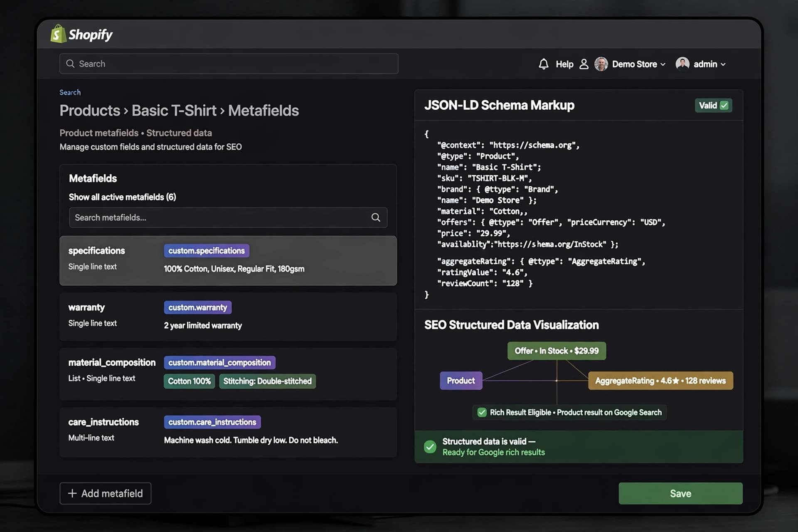This screenshot has width=798, height=532.
Task: Click Add metafield button
Action: pos(105,493)
